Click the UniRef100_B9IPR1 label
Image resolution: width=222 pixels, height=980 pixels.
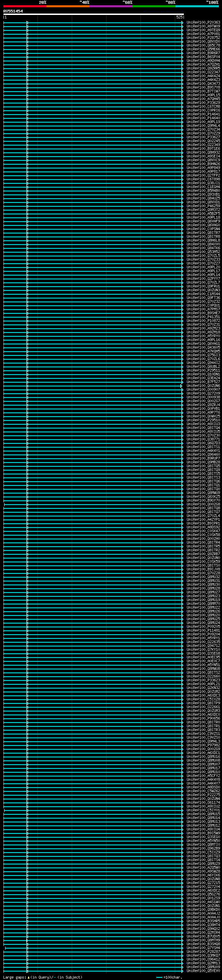tap(203, 524)
